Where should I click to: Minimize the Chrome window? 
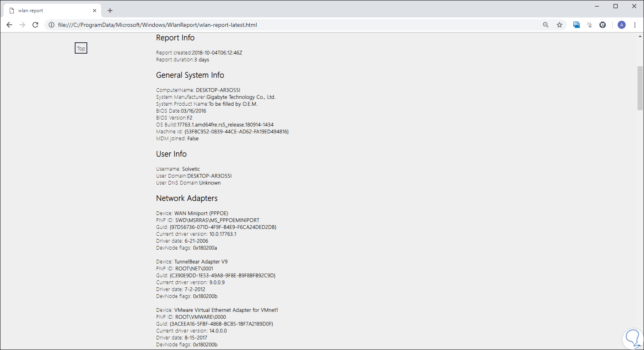597,6
